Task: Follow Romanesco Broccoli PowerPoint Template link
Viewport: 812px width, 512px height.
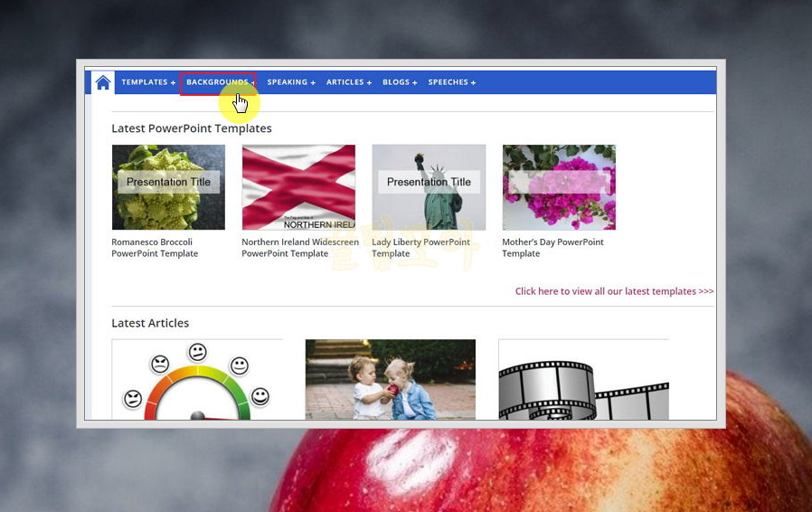Action: 155,248
